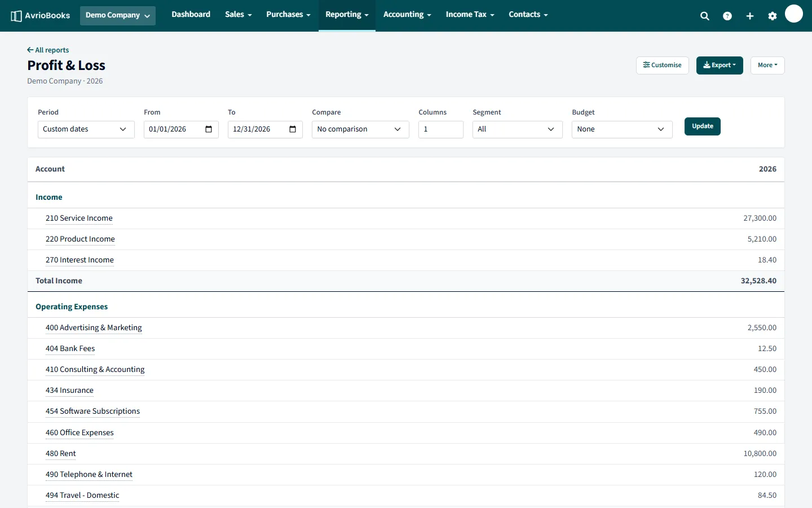Open 434 Insurance account
The height and width of the screenshot is (508, 812).
69,391
